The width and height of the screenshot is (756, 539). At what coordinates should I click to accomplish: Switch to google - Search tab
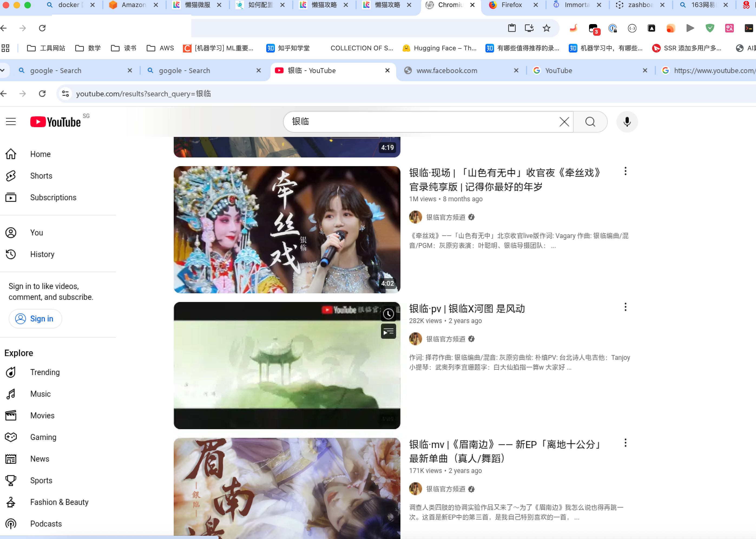pos(56,71)
